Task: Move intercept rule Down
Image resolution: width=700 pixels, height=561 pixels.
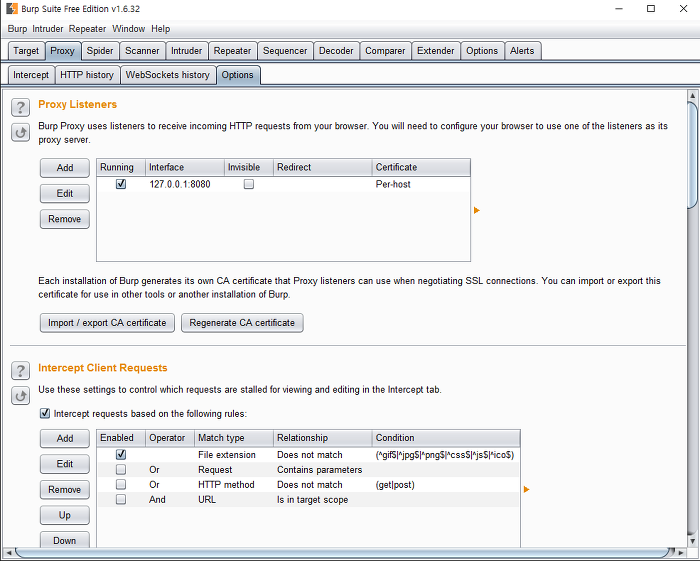Action: [65, 540]
